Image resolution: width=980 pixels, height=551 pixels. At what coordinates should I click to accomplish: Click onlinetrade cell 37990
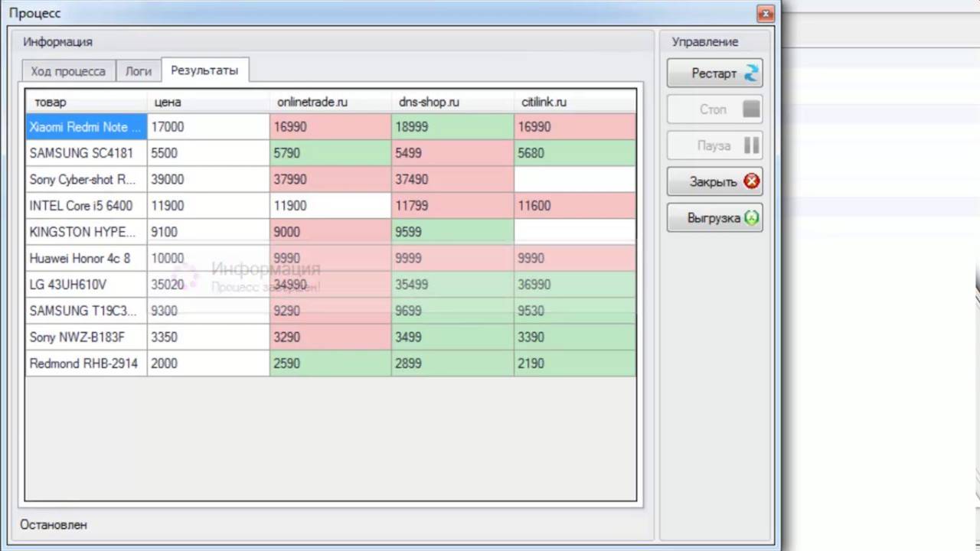pyautogui.click(x=331, y=179)
